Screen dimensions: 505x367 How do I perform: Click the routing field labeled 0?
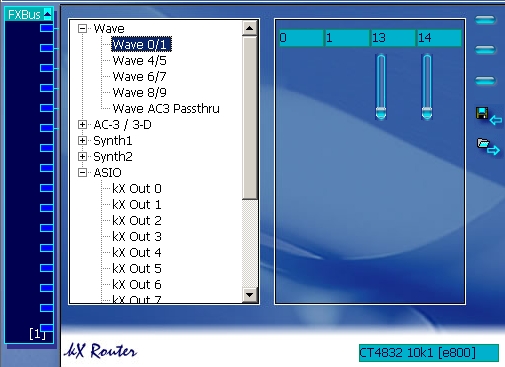click(301, 38)
